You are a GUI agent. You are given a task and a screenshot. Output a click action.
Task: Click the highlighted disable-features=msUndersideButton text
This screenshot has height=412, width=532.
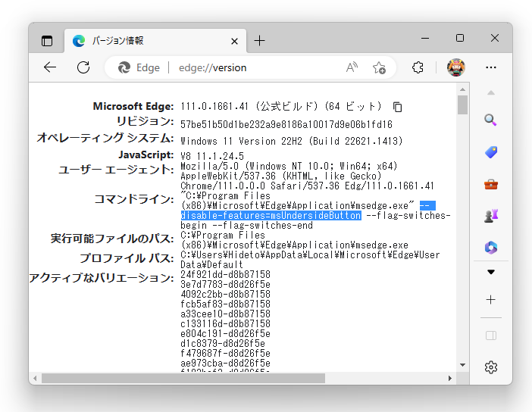[271, 215]
